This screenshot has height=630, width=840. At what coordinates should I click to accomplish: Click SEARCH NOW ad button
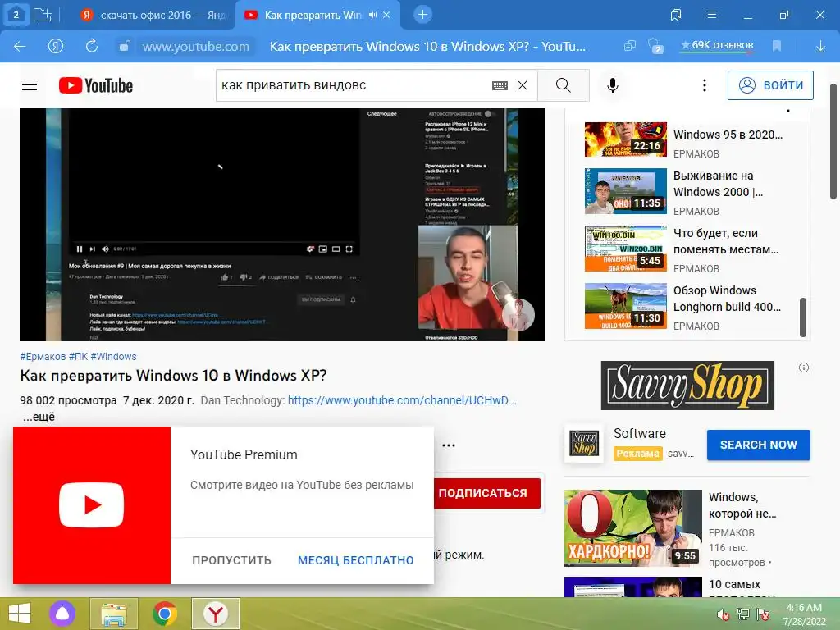click(x=759, y=445)
